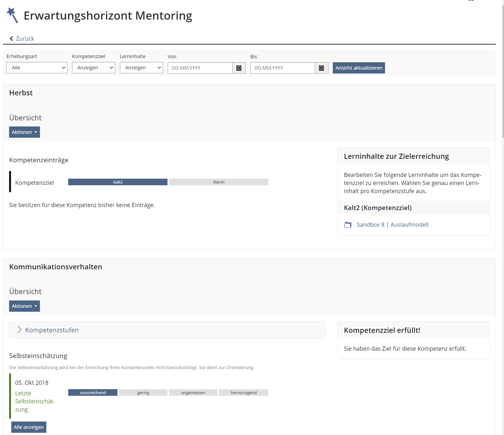The height and width of the screenshot is (435, 504).
Task: Open the Lerninhalte filter dropdown
Action: (x=141, y=68)
